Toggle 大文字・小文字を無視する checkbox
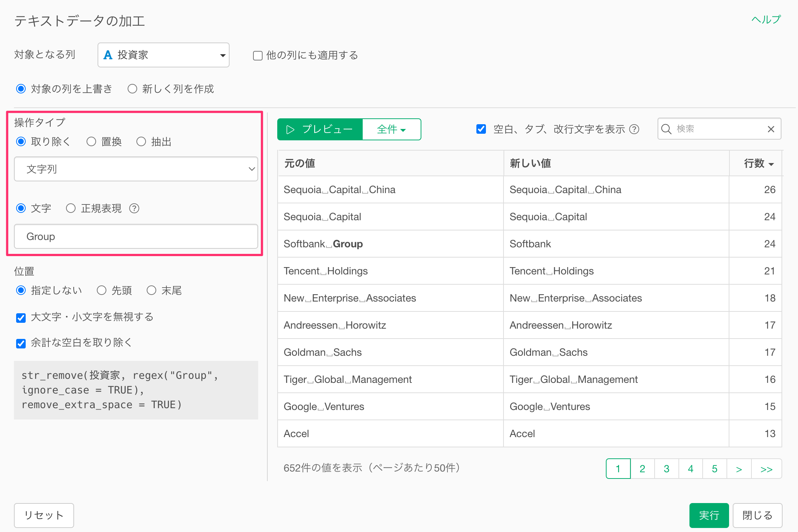This screenshot has height=532, width=798. (x=21, y=317)
